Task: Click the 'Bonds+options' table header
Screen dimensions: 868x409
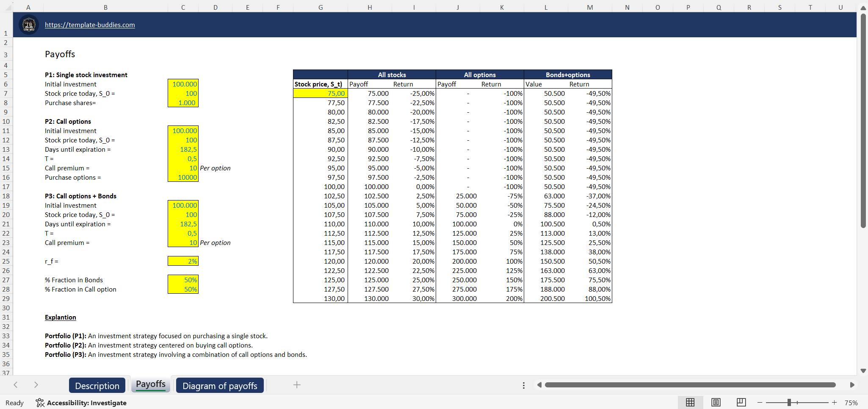Action: (568, 75)
